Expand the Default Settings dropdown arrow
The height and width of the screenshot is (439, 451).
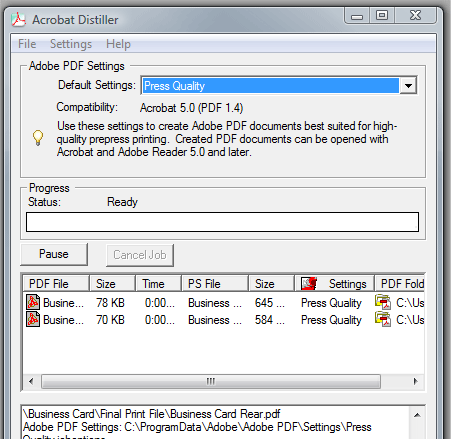pos(408,86)
